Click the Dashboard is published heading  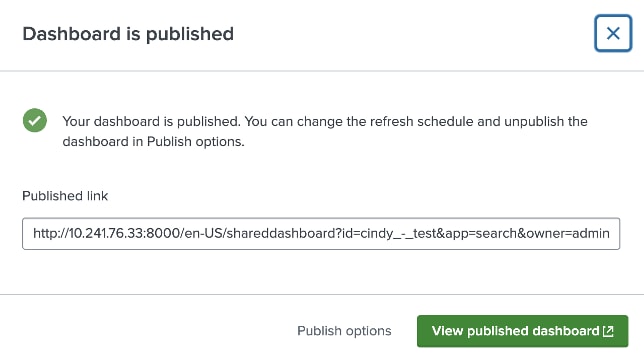[128, 34]
